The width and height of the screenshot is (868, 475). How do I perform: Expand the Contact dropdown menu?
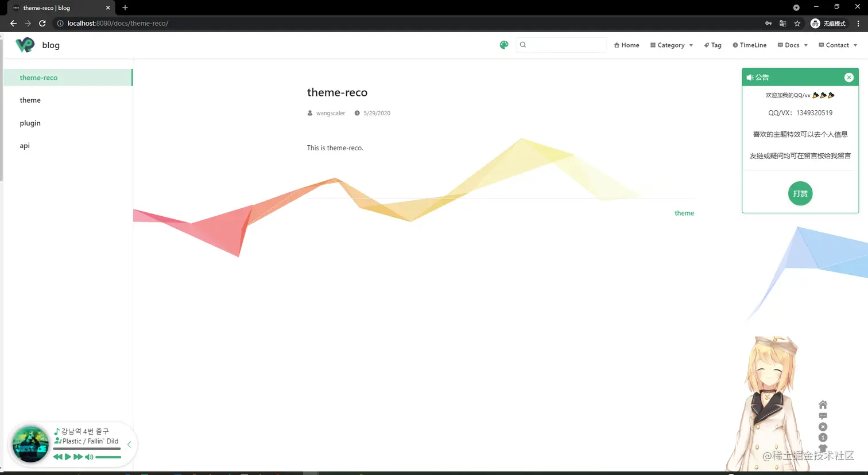click(838, 45)
